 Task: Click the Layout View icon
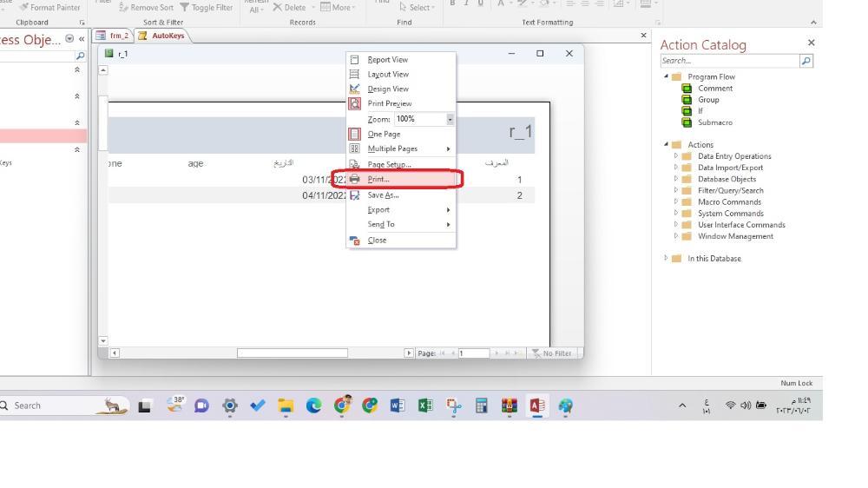click(x=355, y=74)
